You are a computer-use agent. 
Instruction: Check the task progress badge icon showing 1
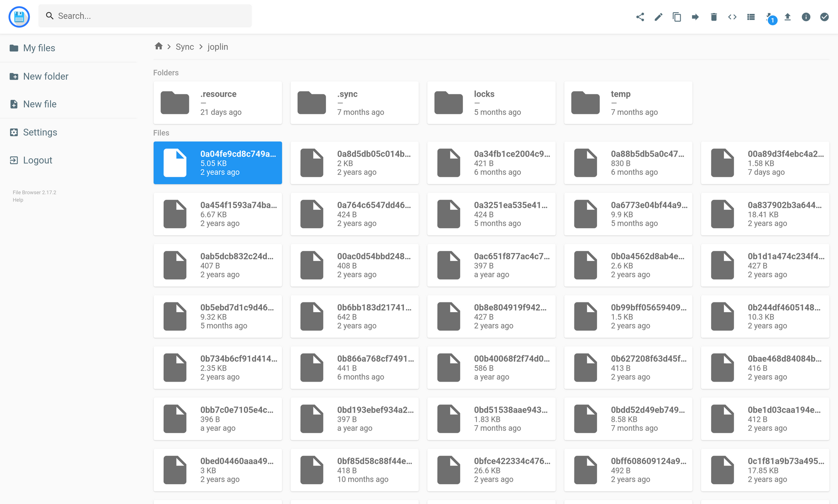coord(770,18)
